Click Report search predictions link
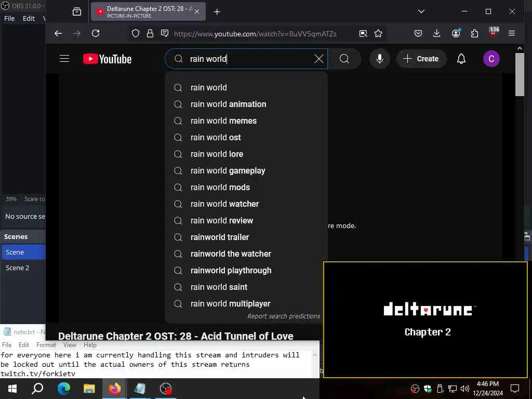532x399 pixels. pyautogui.click(x=284, y=316)
